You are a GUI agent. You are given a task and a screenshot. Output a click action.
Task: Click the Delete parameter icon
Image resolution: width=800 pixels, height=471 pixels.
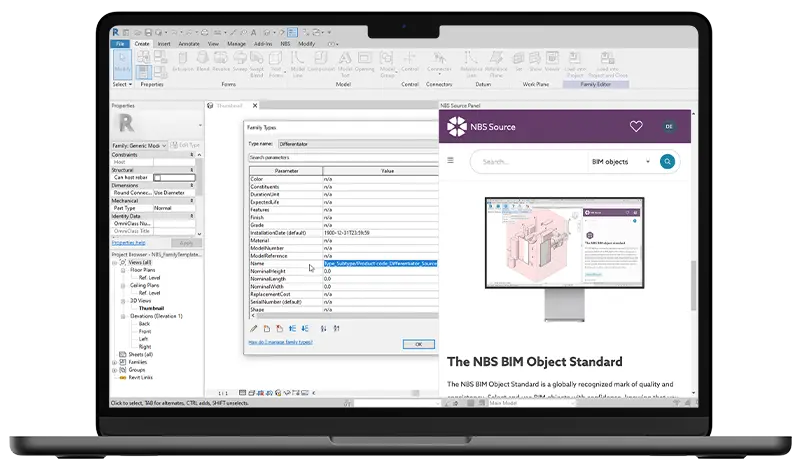click(279, 329)
